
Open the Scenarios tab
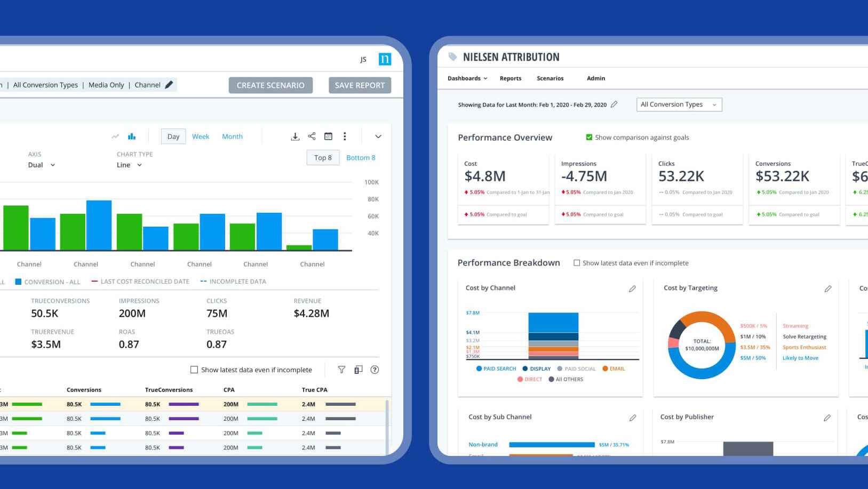tap(550, 78)
